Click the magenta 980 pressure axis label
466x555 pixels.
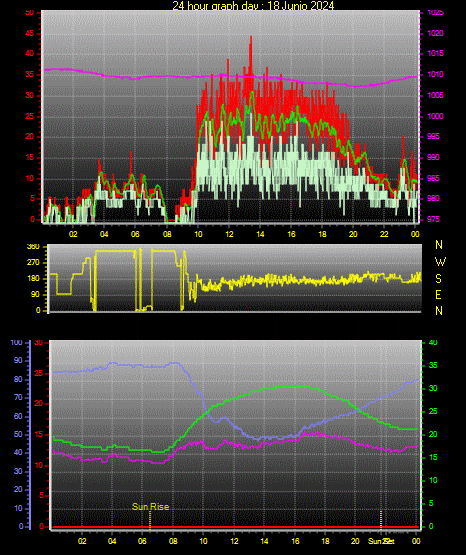[x=433, y=198]
